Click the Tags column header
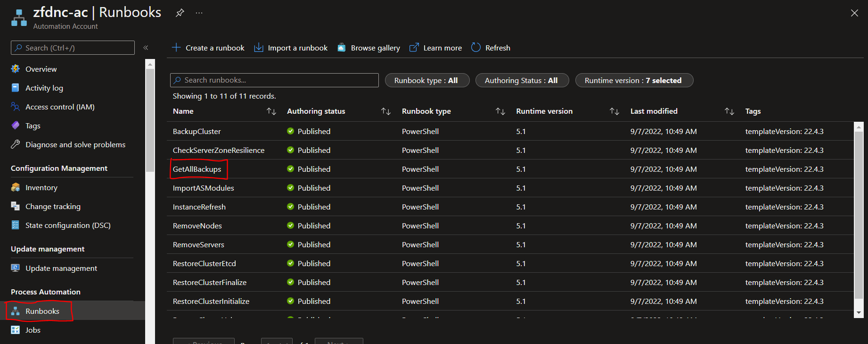Viewport: 868px width, 344px height. tap(753, 111)
